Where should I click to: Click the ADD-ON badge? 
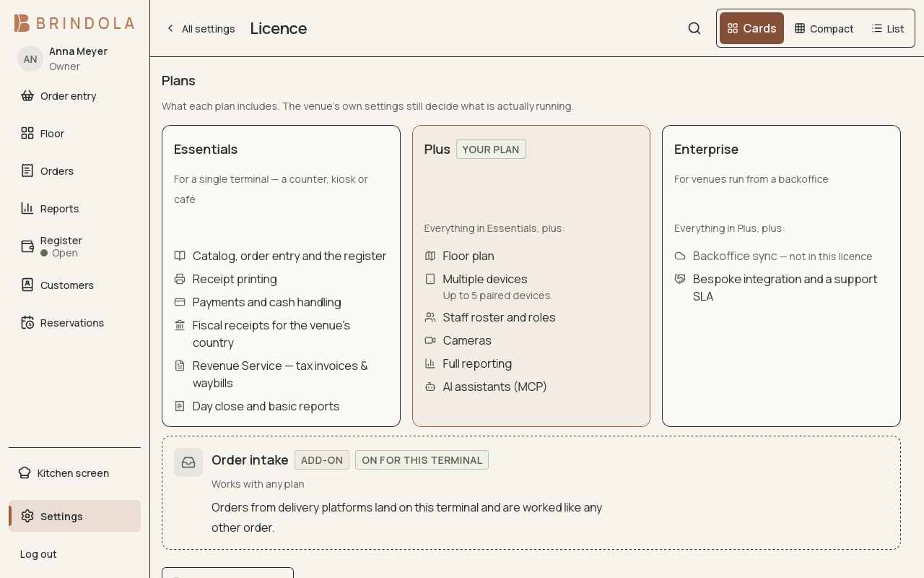point(322,460)
